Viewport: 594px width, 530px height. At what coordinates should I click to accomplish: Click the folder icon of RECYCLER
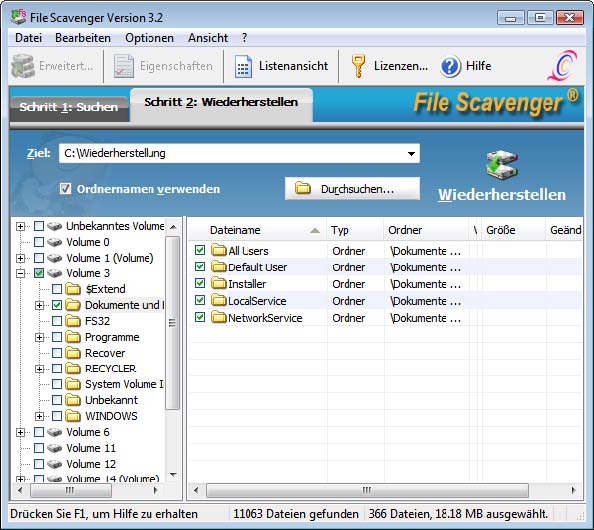tap(73, 368)
